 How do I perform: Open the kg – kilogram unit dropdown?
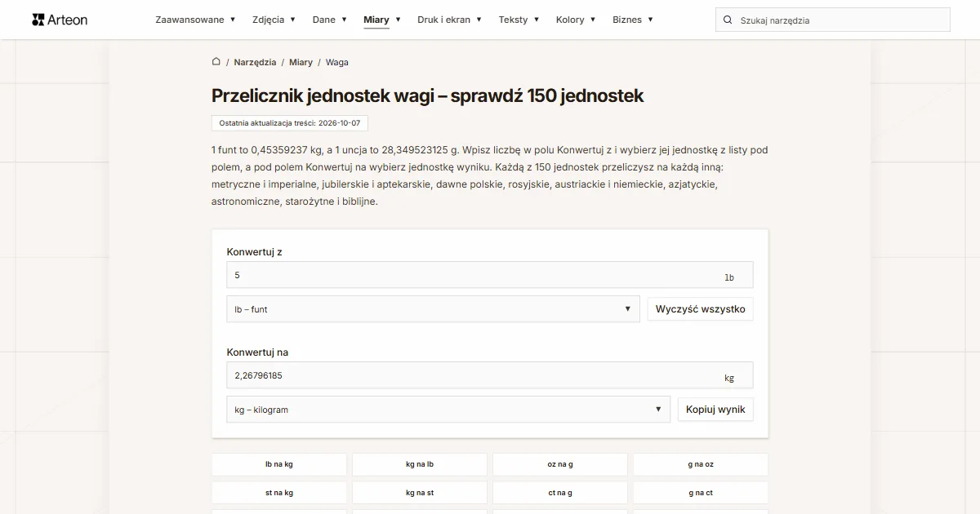coord(448,410)
